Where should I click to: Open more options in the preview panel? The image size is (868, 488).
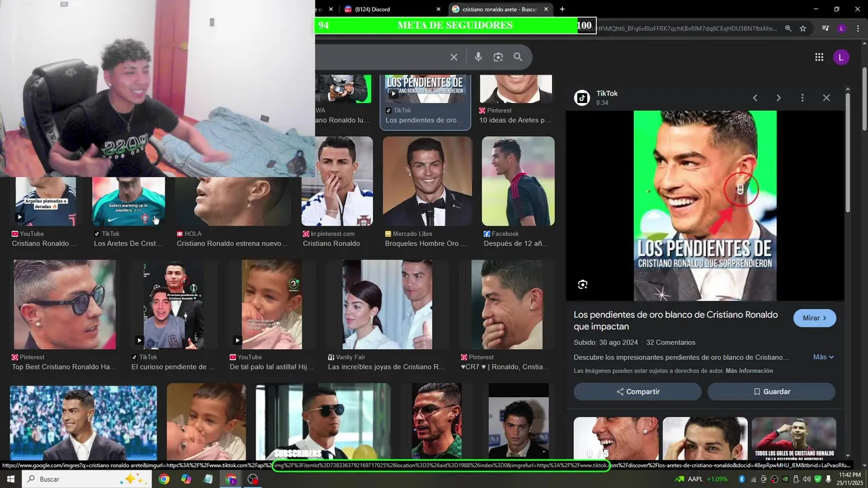pos(802,98)
